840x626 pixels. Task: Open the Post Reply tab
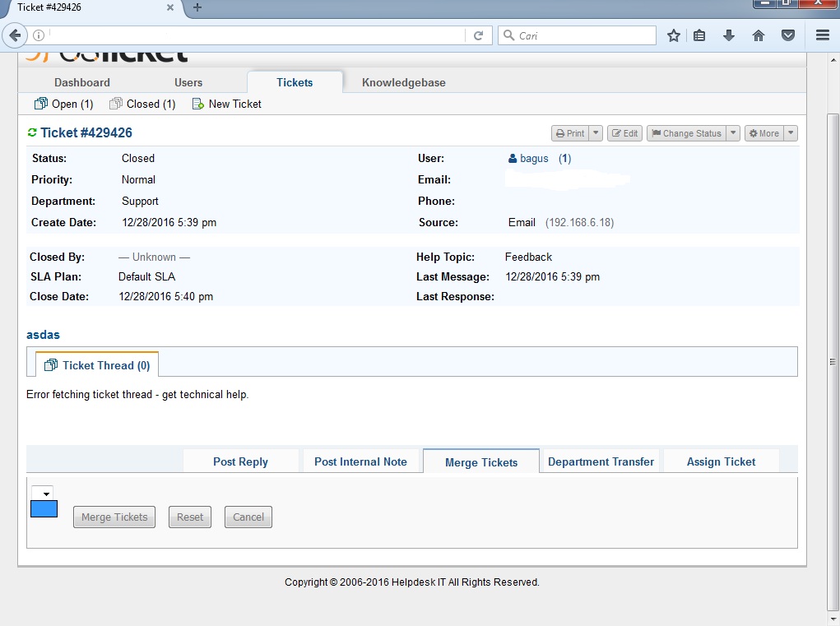(x=240, y=461)
